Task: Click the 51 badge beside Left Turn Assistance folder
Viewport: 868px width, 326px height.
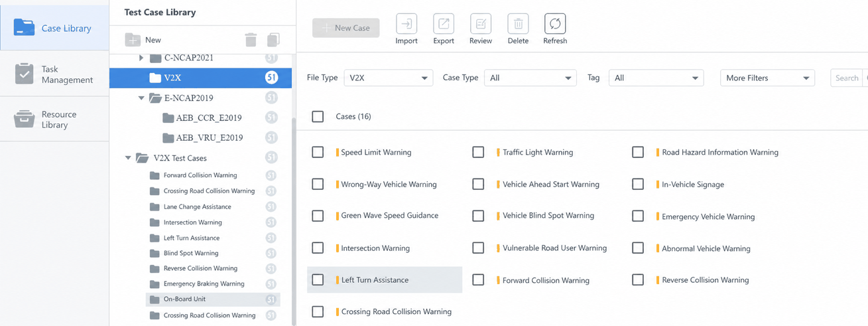Action: pos(271,238)
